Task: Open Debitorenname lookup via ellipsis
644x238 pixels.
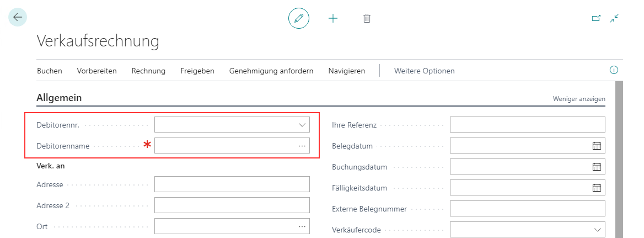Action: tap(302, 146)
